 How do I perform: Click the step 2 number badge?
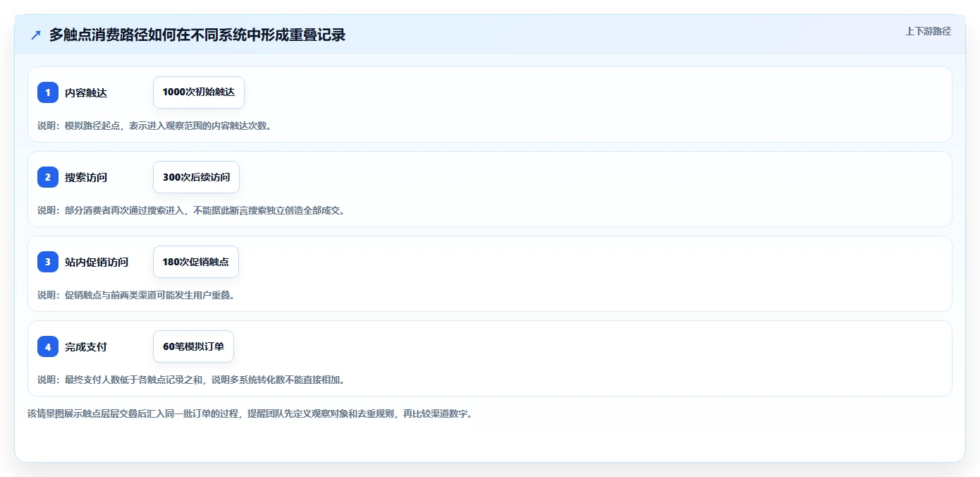point(48,177)
